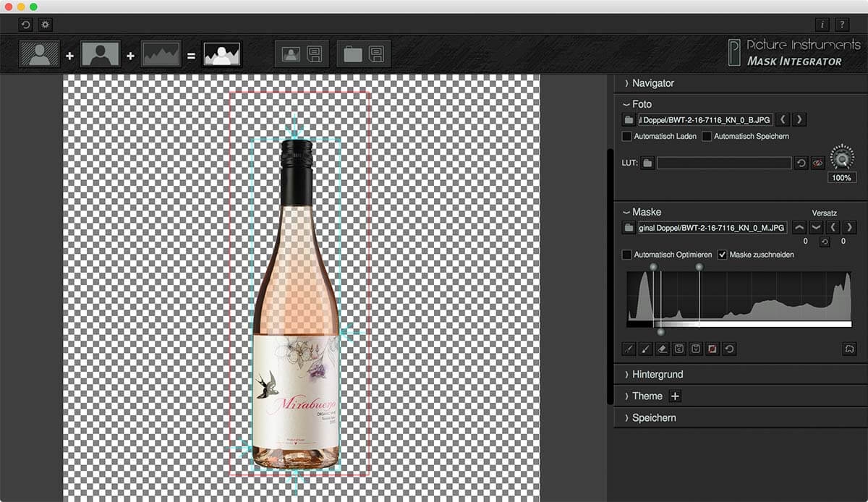The image size is (868, 502).
Task: Select the photo view thumbnail with hatched background
Action: pos(39,54)
